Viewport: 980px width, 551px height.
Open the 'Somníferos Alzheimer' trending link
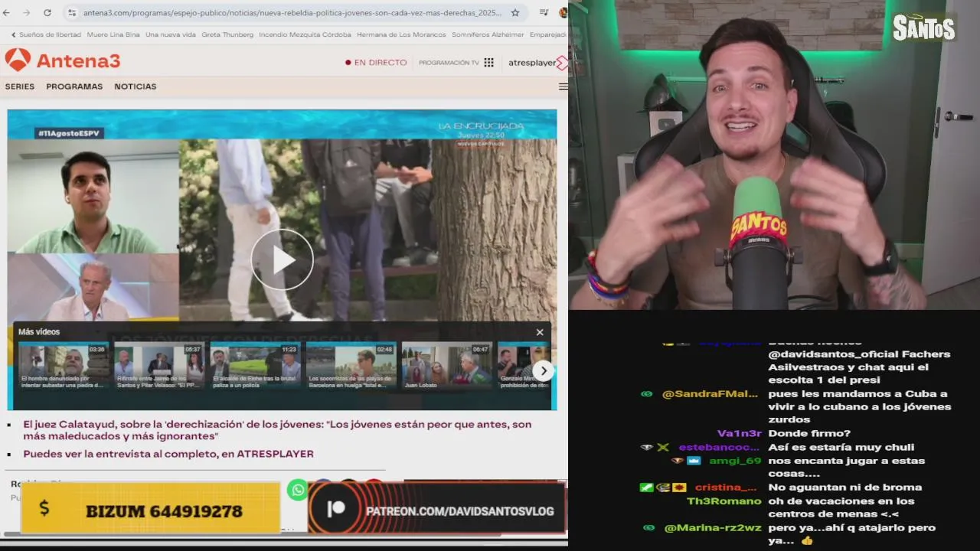click(488, 34)
